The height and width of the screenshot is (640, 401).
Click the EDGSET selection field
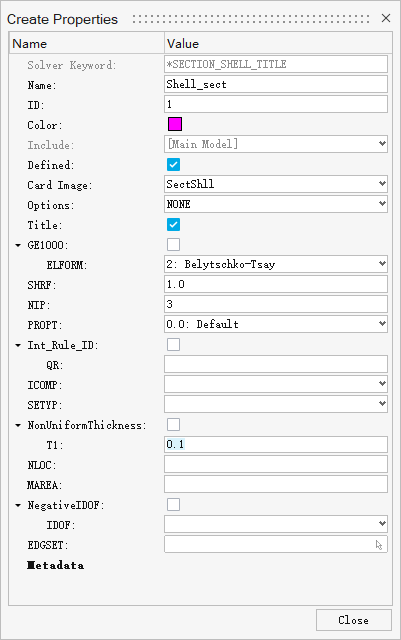276,544
